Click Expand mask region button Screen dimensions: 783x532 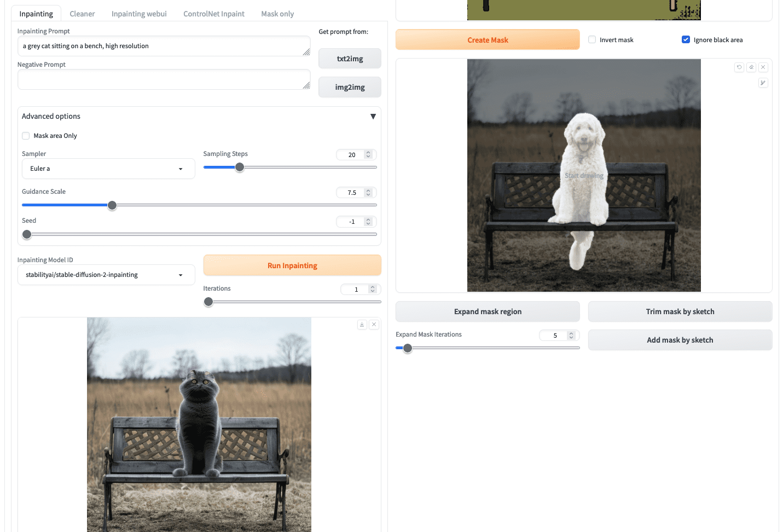488,311
